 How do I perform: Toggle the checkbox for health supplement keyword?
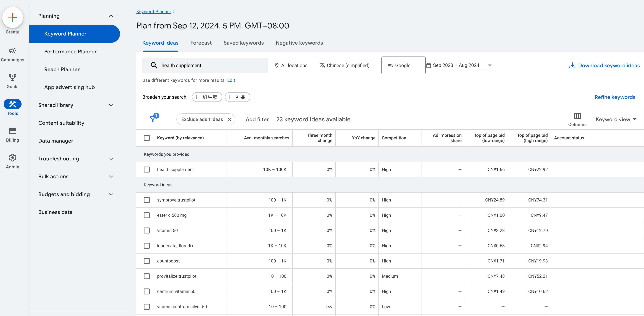point(147,169)
